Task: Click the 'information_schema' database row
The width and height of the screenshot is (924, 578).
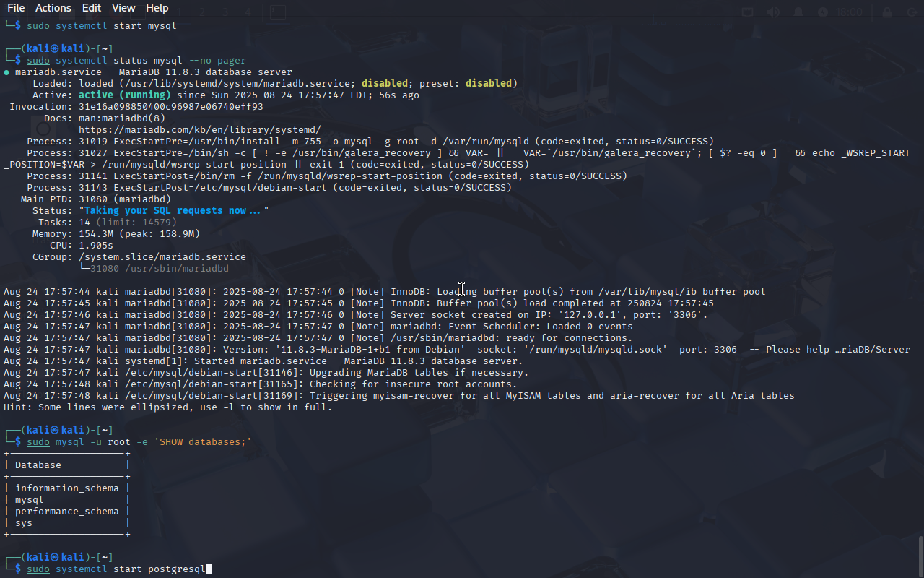Action: pos(67,488)
